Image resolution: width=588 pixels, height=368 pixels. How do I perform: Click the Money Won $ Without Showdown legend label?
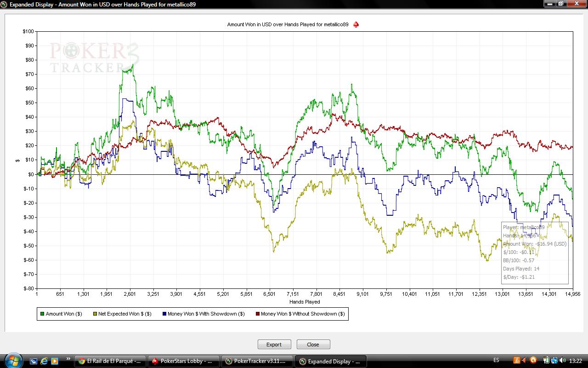[303, 314]
